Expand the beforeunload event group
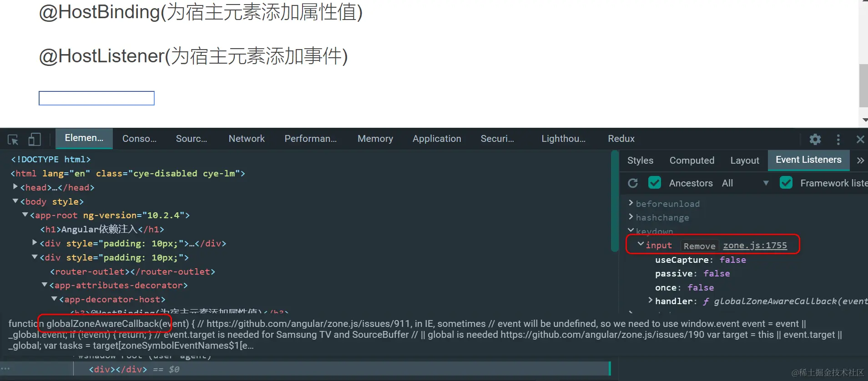Image resolution: width=868 pixels, height=381 pixels. pyautogui.click(x=631, y=203)
